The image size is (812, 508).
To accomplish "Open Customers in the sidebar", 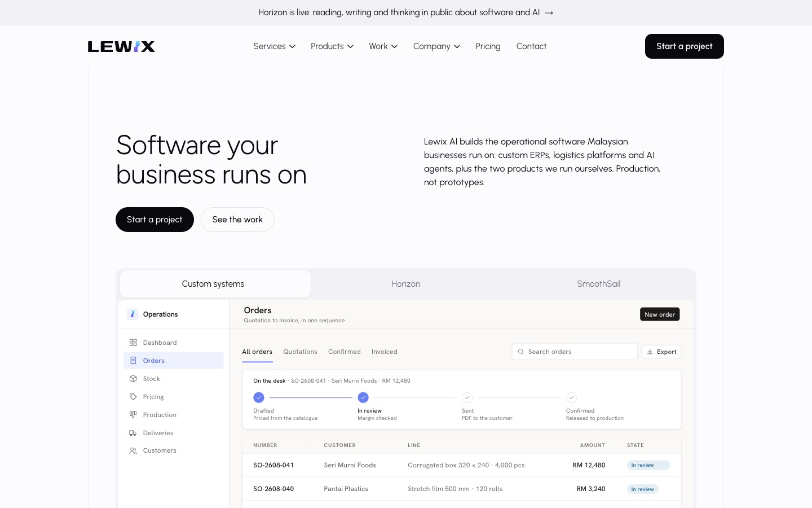I will 174,450.
